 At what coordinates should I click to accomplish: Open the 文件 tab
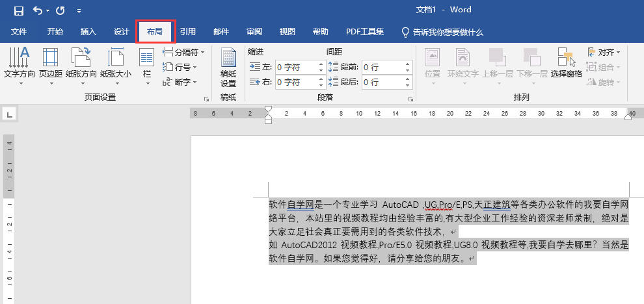[19, 32]
